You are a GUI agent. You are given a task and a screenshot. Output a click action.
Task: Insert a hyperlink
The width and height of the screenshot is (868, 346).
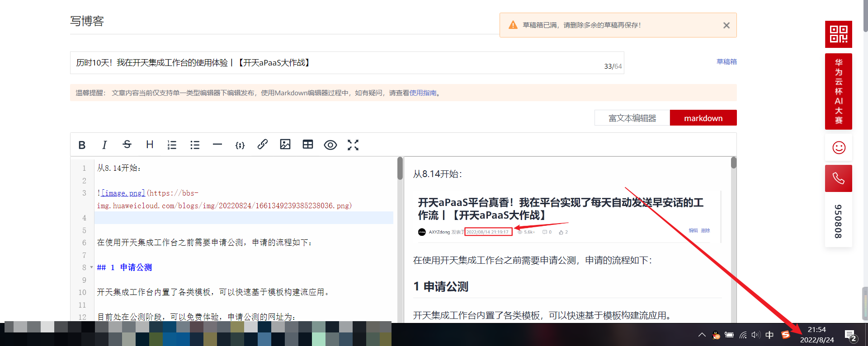click(x=263, y=145)
